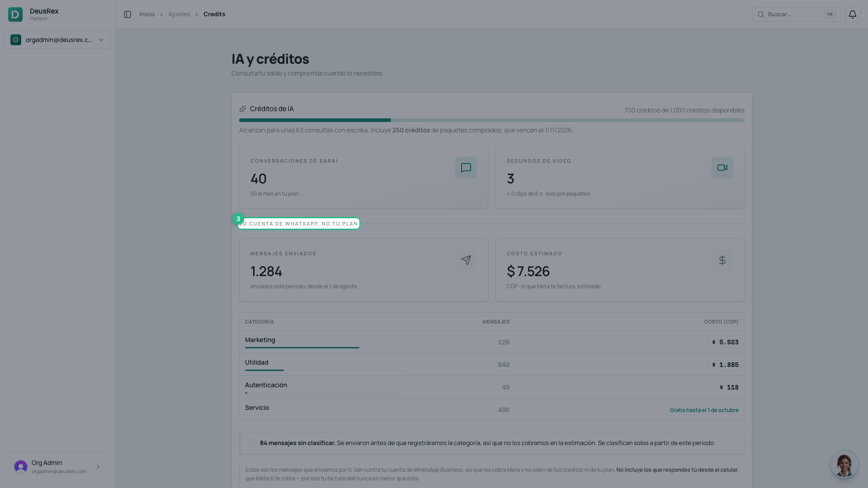The height and width of the screenshot is (488, 868).
Task: Click the video camera icon
Action: pos(722,168)
